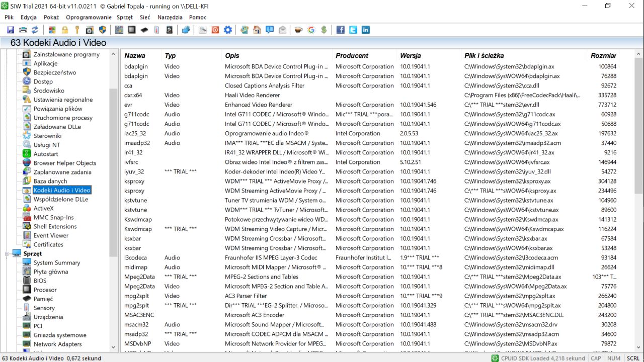This screenshot has height=362, width=644.
Task: Open the Narzędzia menu
Action: (x=170, y=17)
